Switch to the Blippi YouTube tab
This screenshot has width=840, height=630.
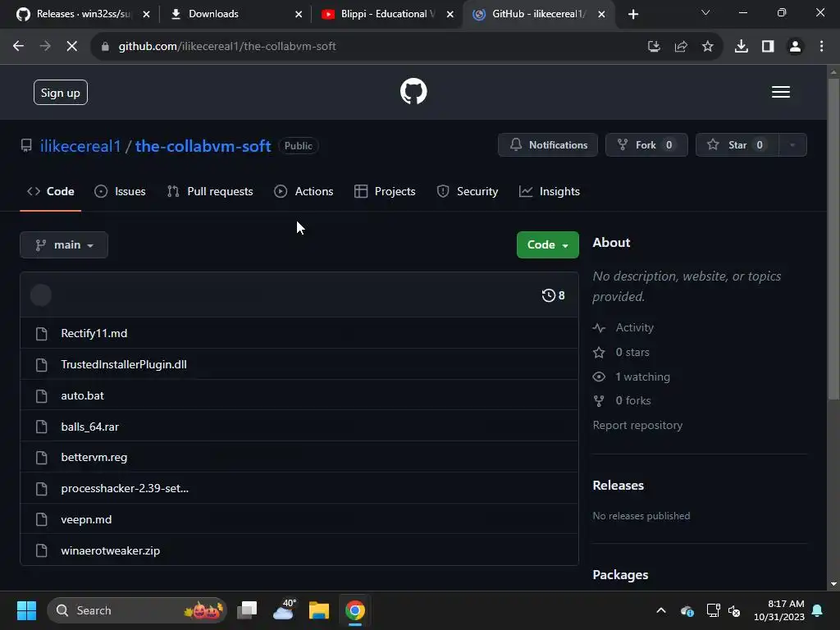(386, 15)
